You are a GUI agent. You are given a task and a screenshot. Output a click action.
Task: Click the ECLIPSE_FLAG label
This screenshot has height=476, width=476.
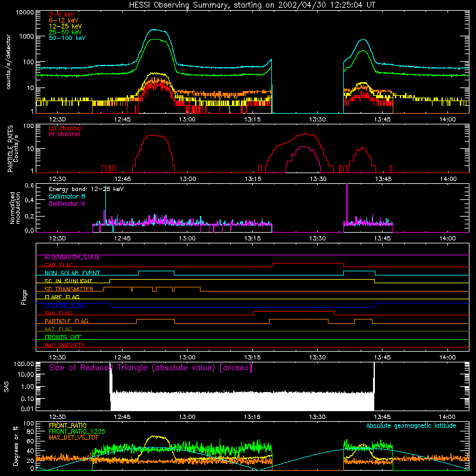point(65,305)
